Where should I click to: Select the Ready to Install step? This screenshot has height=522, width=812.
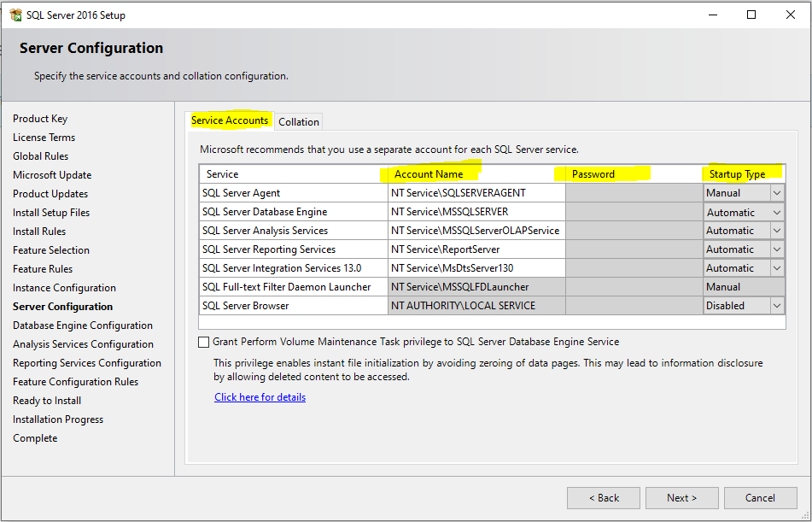pos(47,401)
